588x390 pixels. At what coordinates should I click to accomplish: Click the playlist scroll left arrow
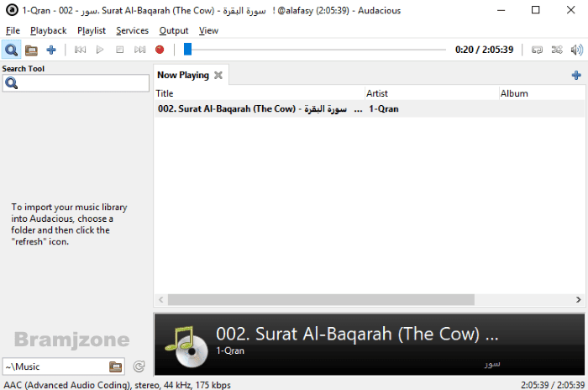tap(161, 299)
